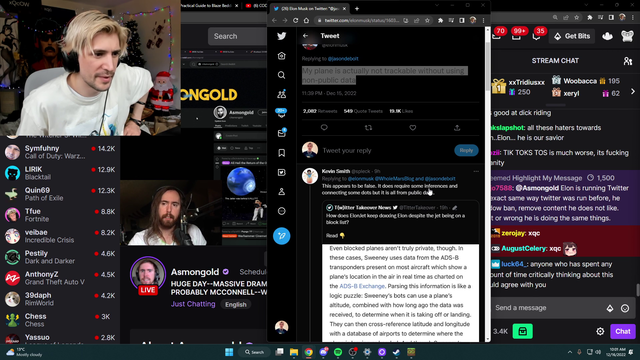The height and width of the screenshot is (360, 640).
Task: Open Chrome extensions puzzle icon in Twitter window
Action: point(440,20)
